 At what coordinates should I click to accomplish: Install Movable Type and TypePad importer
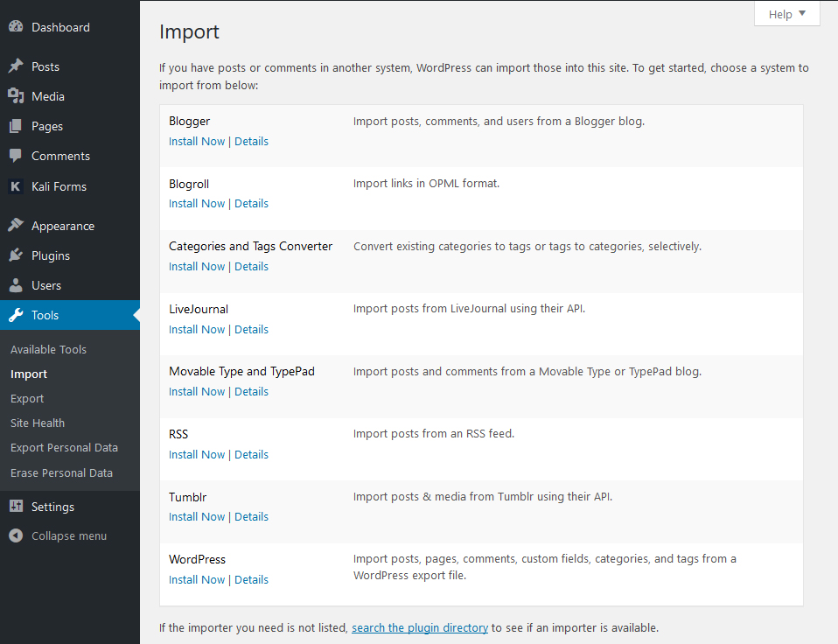197,392
